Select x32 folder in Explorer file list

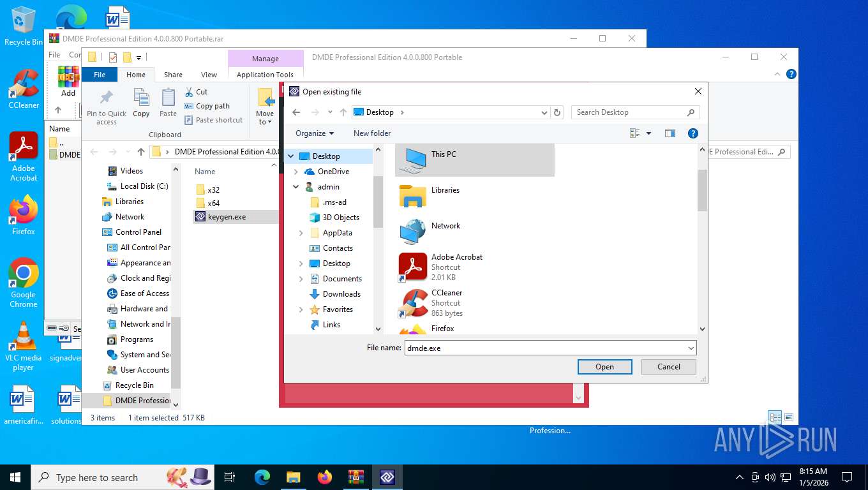[x=208, y=190]
